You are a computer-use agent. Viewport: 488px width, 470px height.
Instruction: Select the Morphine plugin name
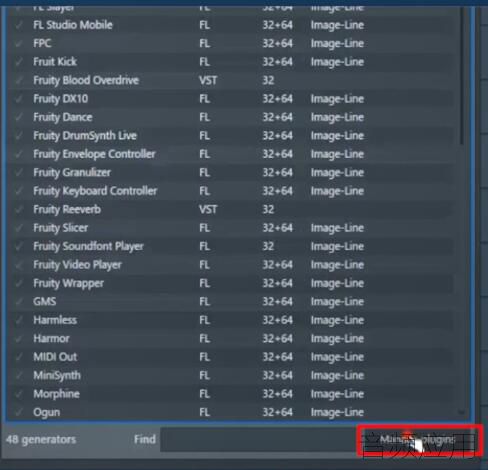(x=57, y=394)
